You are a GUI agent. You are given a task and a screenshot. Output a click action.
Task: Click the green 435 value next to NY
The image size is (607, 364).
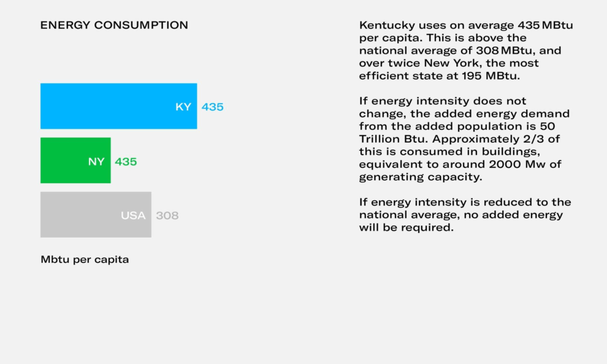pos(126,162)
